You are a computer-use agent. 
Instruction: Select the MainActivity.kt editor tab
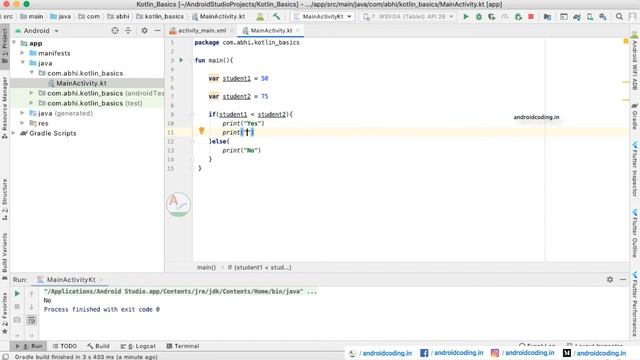click(x=271, y=31)
